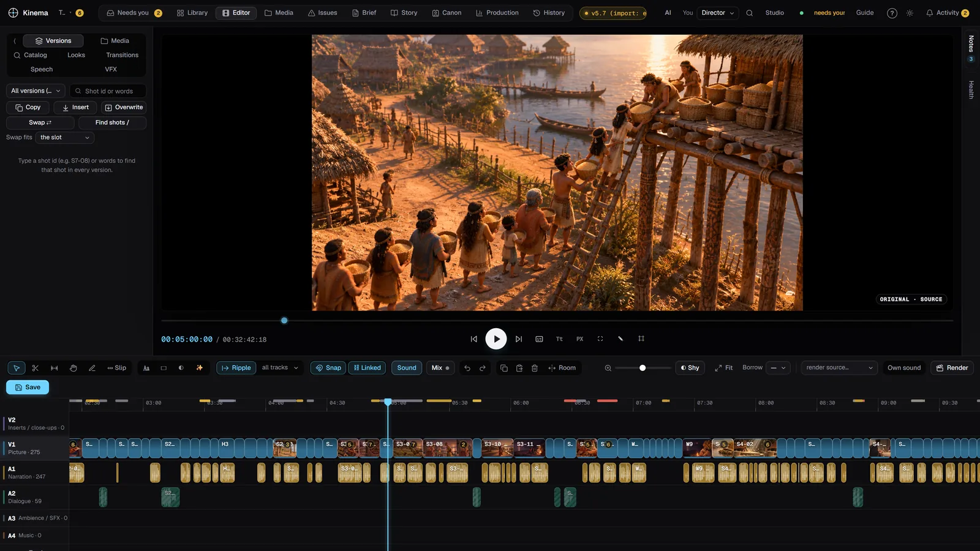
Task: Toggle the Shy tracks button
Action: coord(690,368)
